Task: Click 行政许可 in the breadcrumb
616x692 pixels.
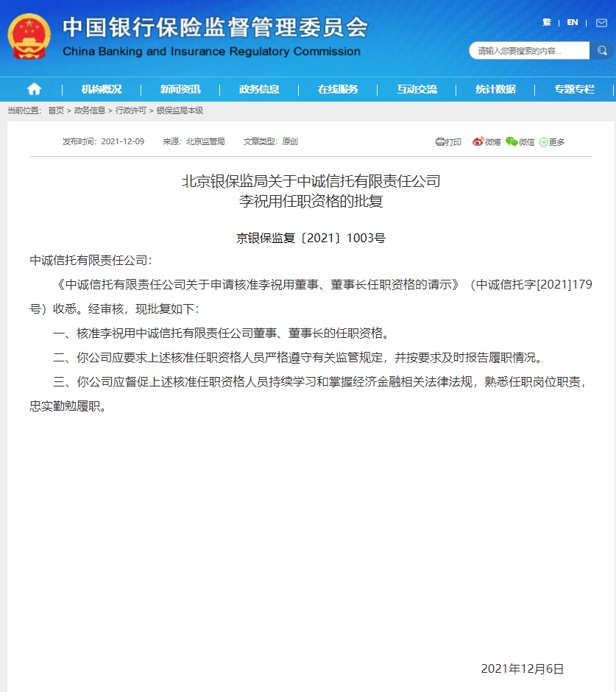Action: (130, 110)
